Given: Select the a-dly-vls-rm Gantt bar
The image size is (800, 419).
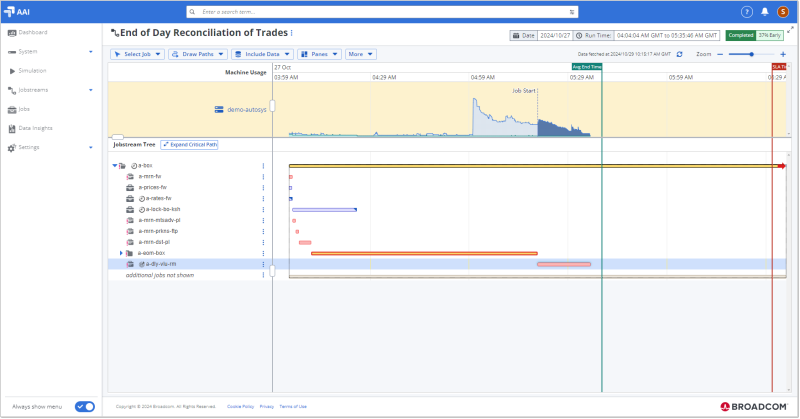Looking at the screenshot, I should (564, 264).
